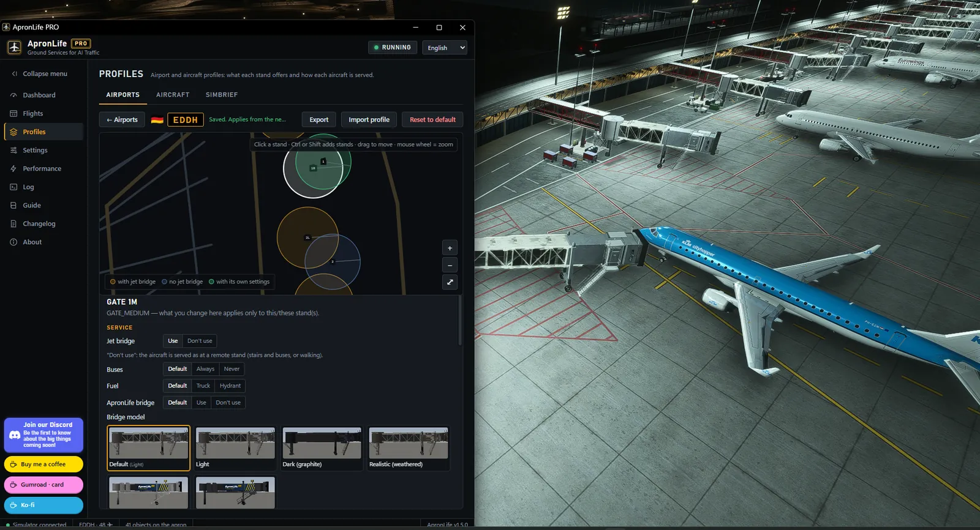This screenshot has height=530, width=980.
Task: Open the Ko-fi link
Action: click(x=43, y=505)
